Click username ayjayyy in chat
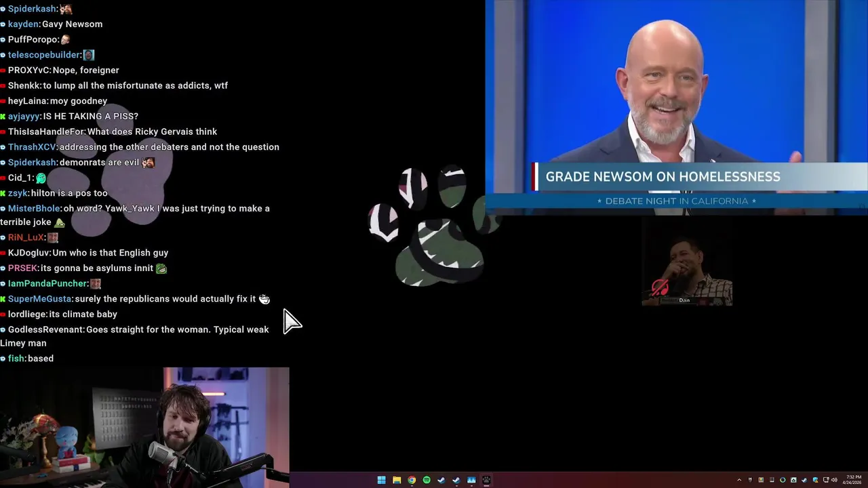The width and height of the screenshot is (868, 488). tap(24, 117)
